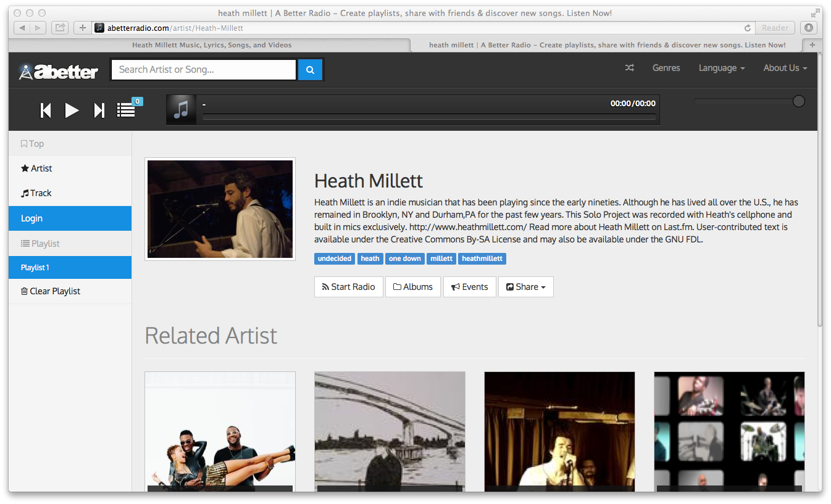The width and height of the screenshot is (831, 504).
Task: Click Login in the sidebar
Action: click(x=70, y=218)
